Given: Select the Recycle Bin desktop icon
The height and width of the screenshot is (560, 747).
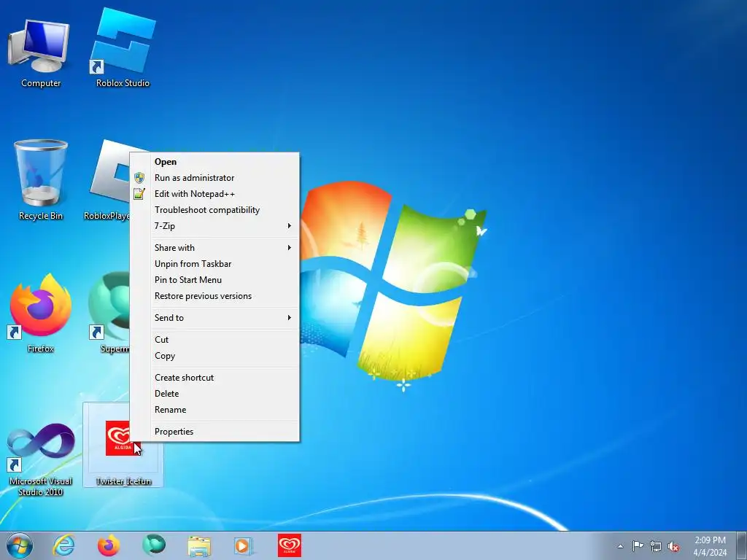Looking at the screenshot, I should coord(41,180).
